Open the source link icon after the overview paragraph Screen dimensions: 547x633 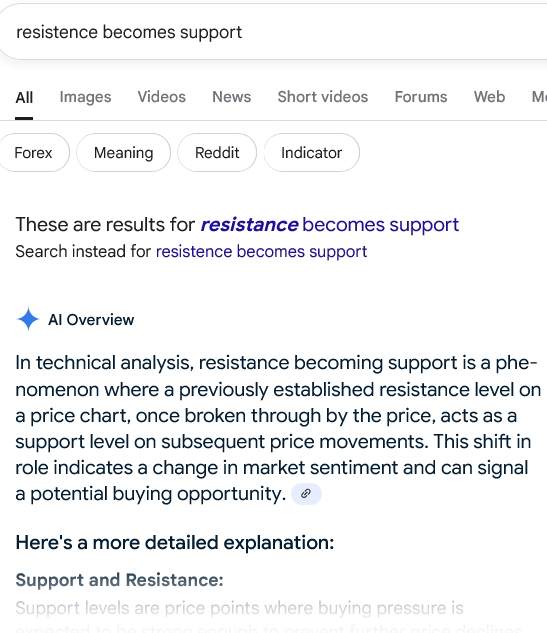[306, 493]
